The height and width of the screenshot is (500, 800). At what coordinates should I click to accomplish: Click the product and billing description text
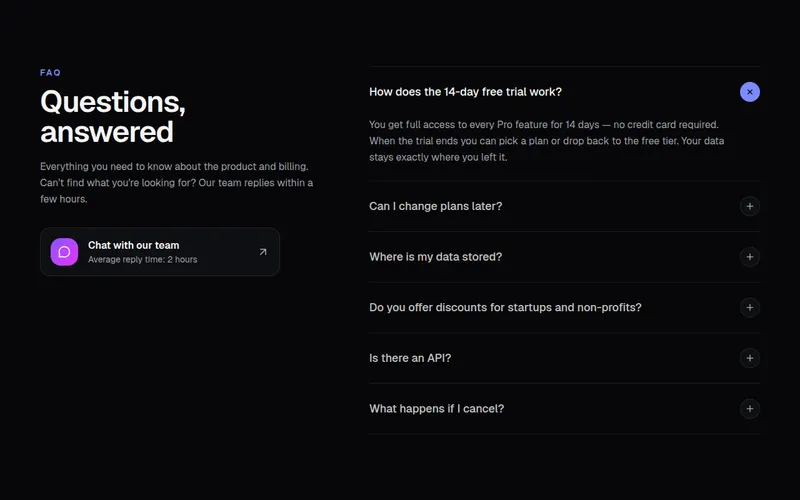(x=177, y=183)
